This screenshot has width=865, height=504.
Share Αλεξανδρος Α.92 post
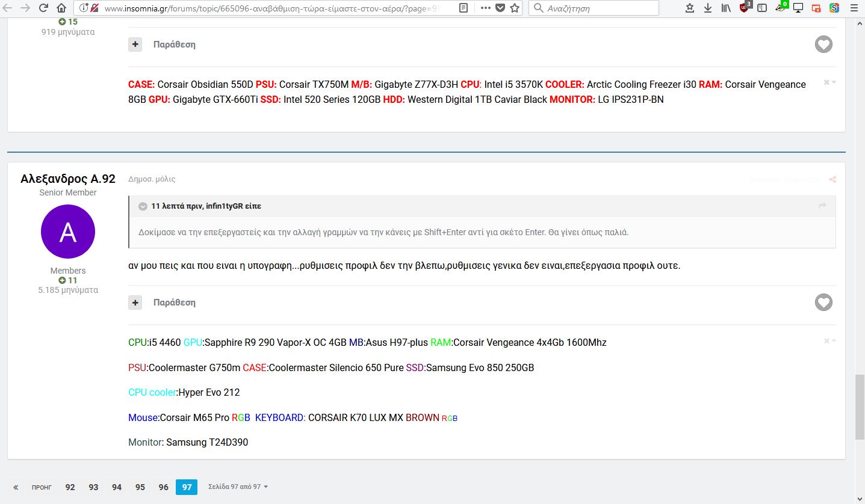[832, 179]
